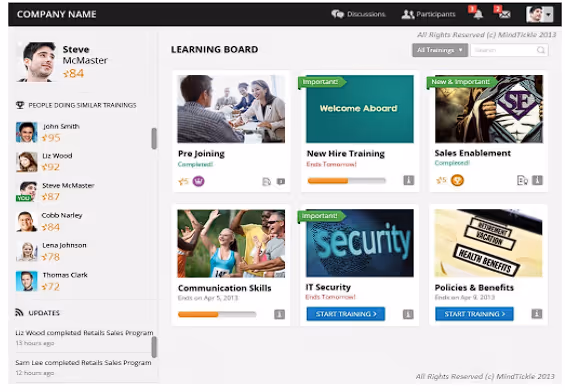
Task: Check the bell notifications icon
Action: pos(478,14)
